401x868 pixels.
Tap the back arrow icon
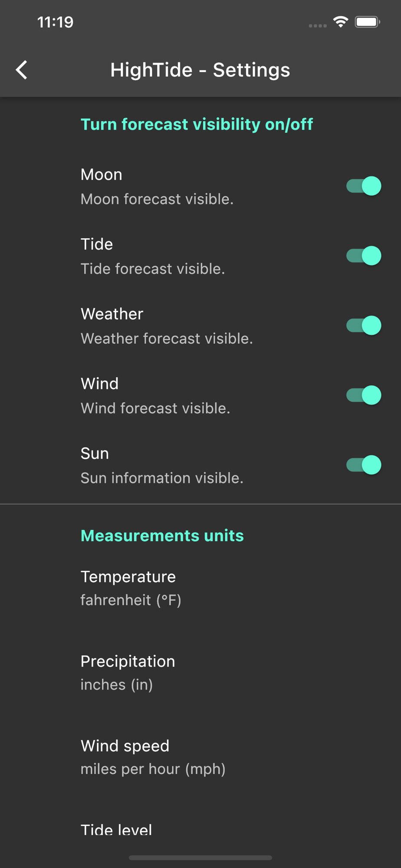point(21,70)
